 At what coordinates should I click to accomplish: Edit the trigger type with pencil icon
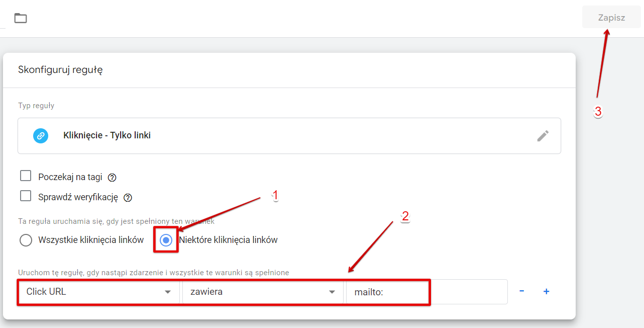point(543,136)
